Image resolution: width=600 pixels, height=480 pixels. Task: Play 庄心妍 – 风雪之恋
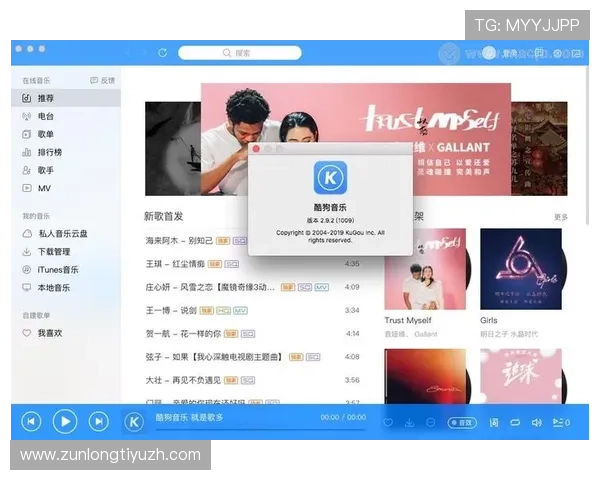(x=210, y=287)
